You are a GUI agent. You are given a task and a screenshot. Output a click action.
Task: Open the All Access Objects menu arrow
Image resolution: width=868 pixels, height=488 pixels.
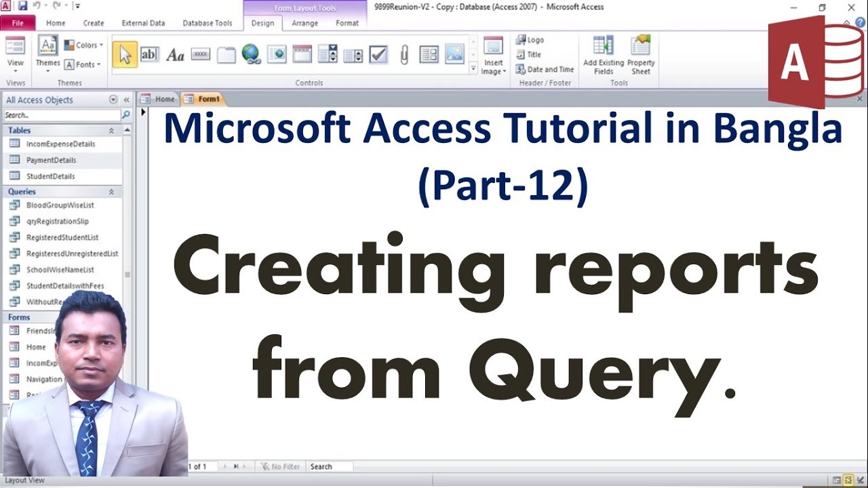tap(113, 100)
